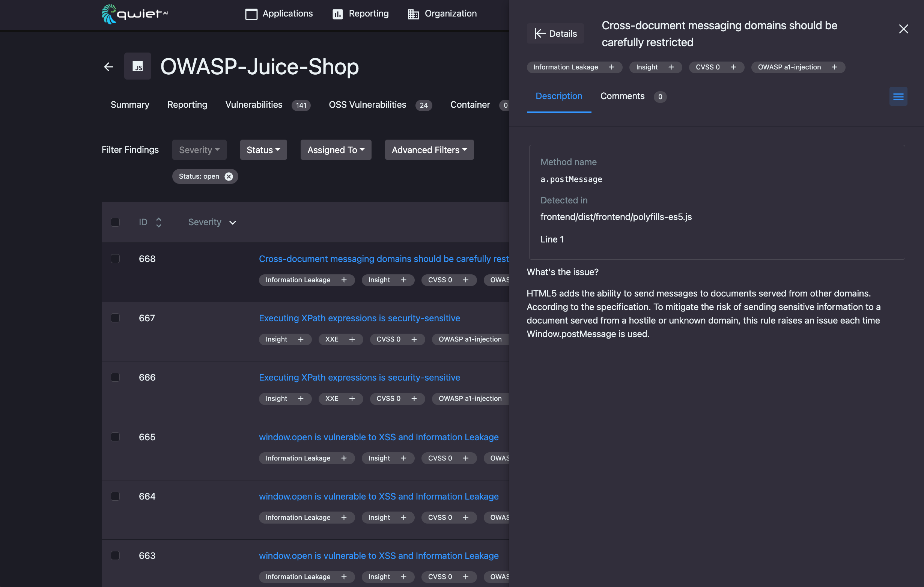Image resolution: width=924 pixels, height=587 pixels.
Task: Click plus on CVSS 0 tag in row 663
Action: click(x=465, y=576)
